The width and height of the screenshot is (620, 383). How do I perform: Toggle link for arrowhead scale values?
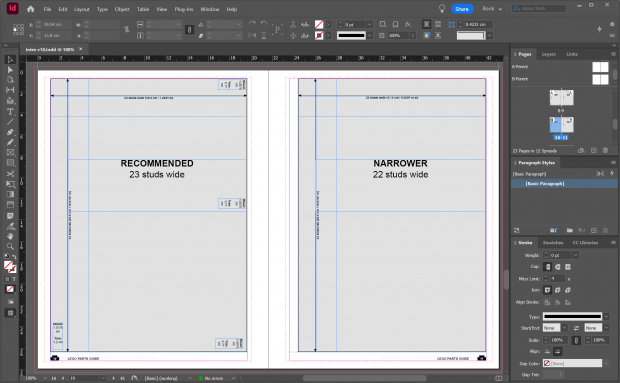576,340
